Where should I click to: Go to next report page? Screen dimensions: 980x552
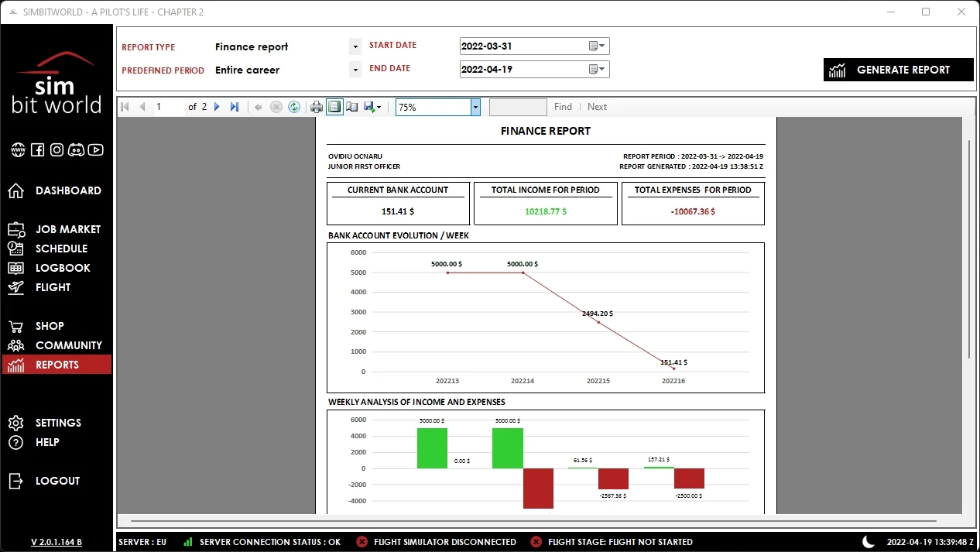point(217,107)
